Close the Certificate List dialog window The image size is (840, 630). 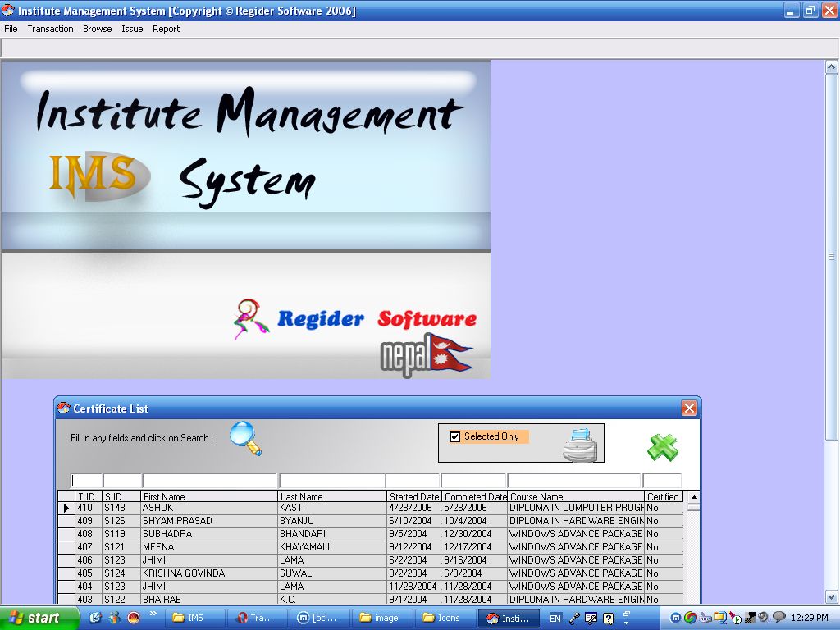tap(689, 409)
